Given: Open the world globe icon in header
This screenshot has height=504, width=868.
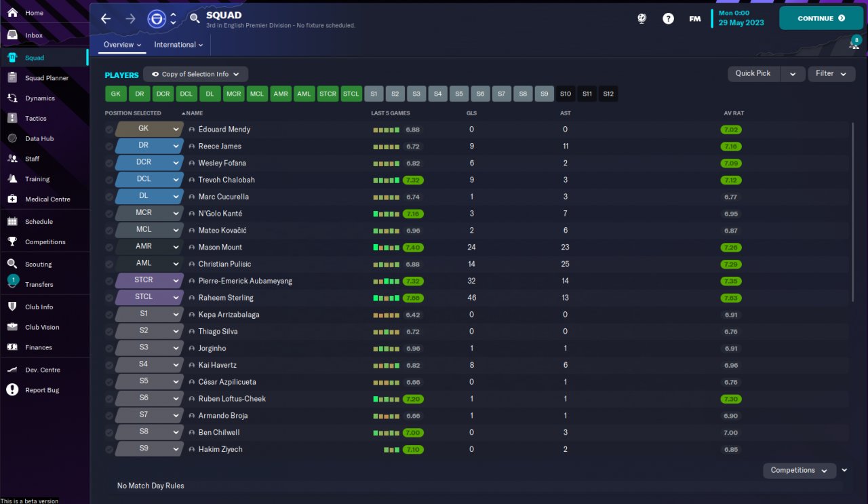Looking at the screenshot, I should point(642,19).
